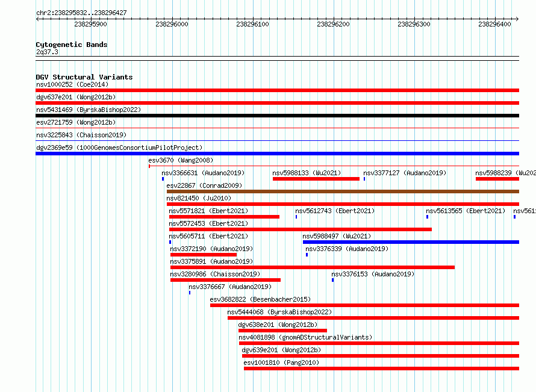The height and width of the screenshot is (392, 536).
Task: Open the nsv4081898 (gnomADStructuralVariants) label
Action: pos(305,337)
